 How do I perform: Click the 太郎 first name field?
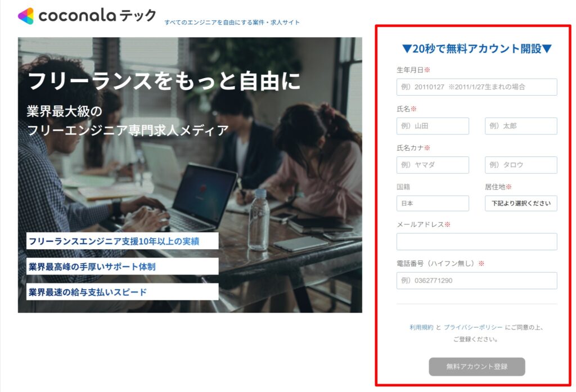(x=520, y=126)
